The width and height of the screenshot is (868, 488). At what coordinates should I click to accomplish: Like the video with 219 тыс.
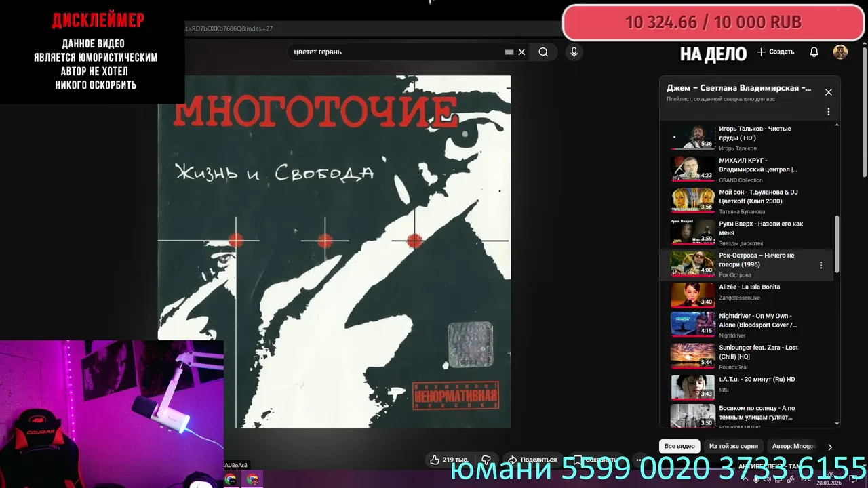click(449, 460)
